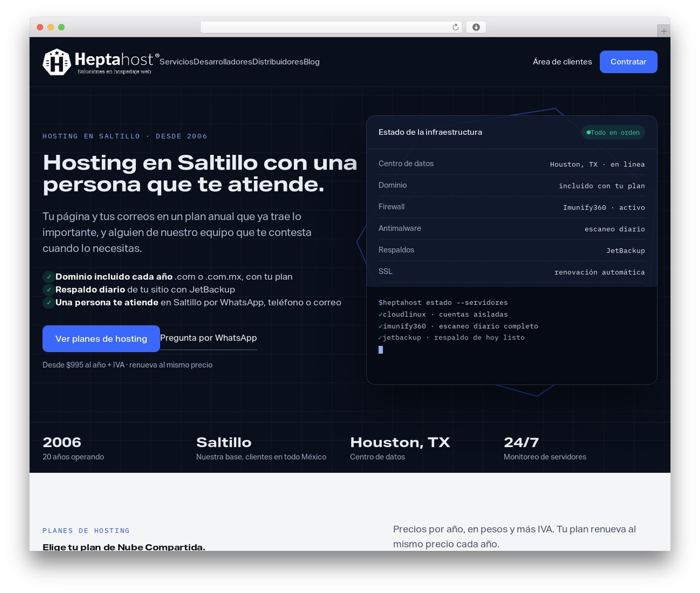Select the value Imunify360 · activo
This screenshot has width=700, height=593.
tap(604, 207)
